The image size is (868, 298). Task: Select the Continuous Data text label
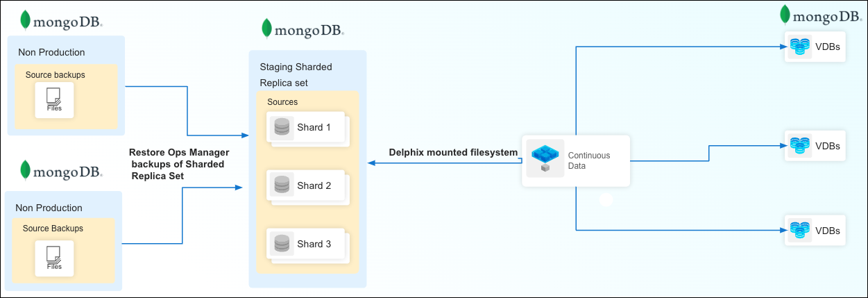click(588, 160)
